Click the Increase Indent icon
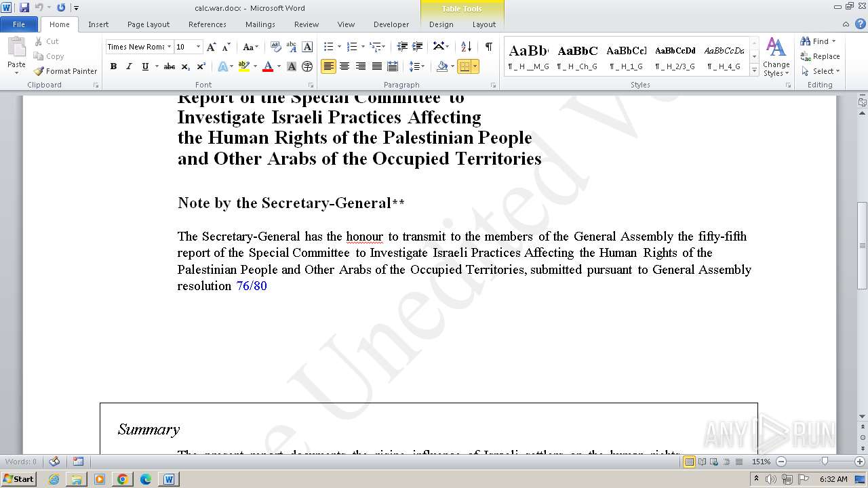The height and width of the screenshot is (488, 868). pos(418,47)
